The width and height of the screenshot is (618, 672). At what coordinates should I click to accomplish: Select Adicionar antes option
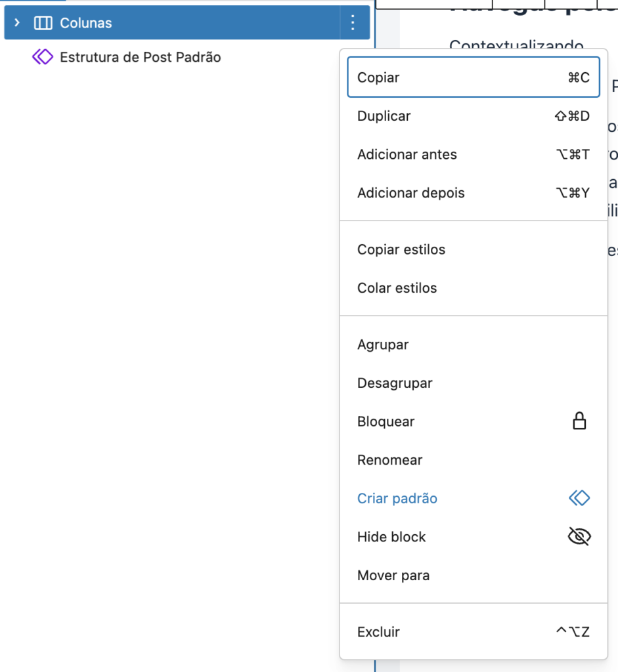tap(474, 154)
